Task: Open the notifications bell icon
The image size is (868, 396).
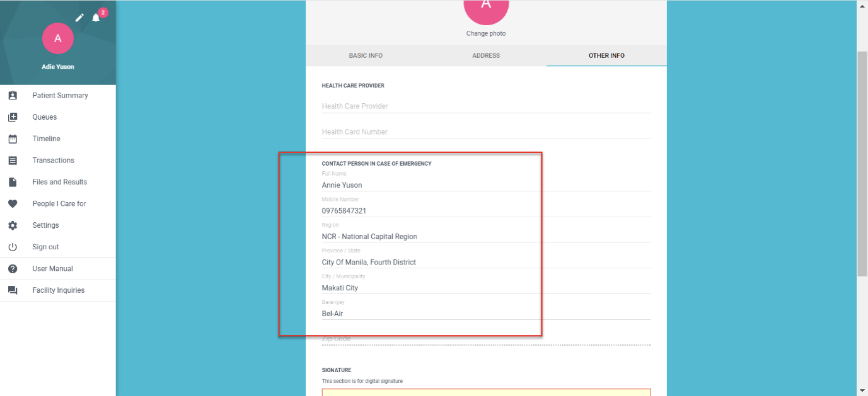Action: 96,18
